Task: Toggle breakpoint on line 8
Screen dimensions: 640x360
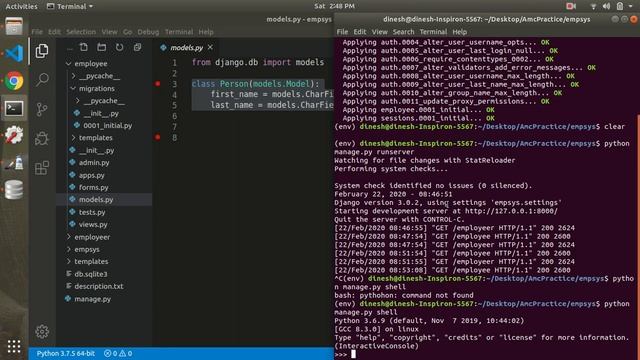Action: (158, 137)
